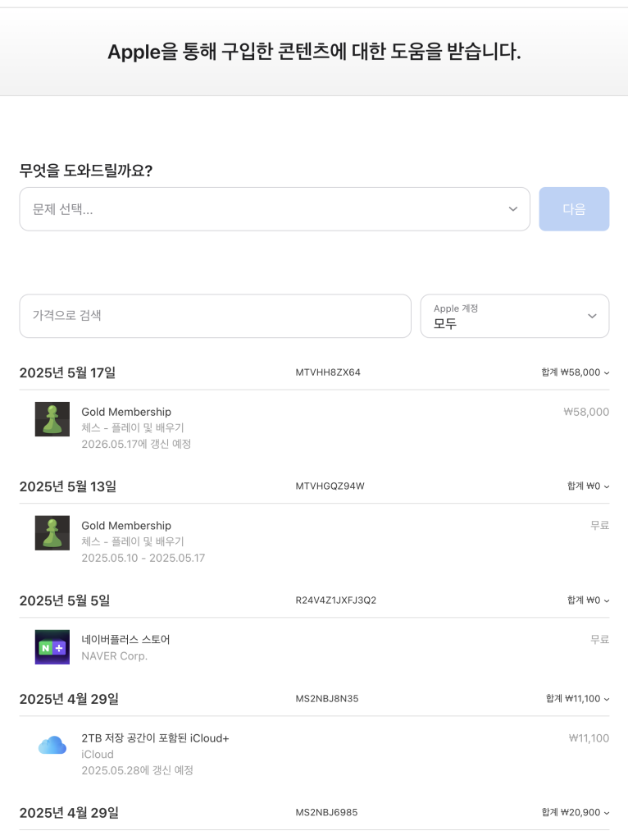Select the 2TB iCloud+ storage purchase
Viewport: 628px width, 840px height.
[314, 753]
